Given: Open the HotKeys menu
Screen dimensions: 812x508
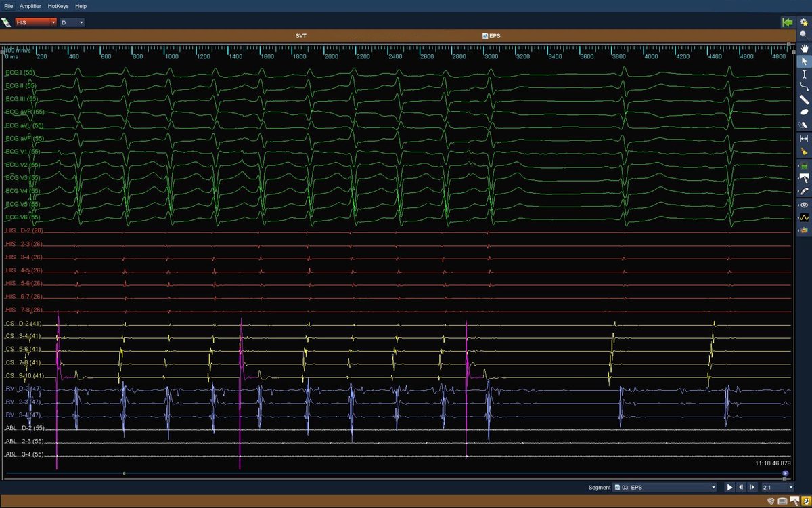Looking at the screenshot, I should (58, 6).
